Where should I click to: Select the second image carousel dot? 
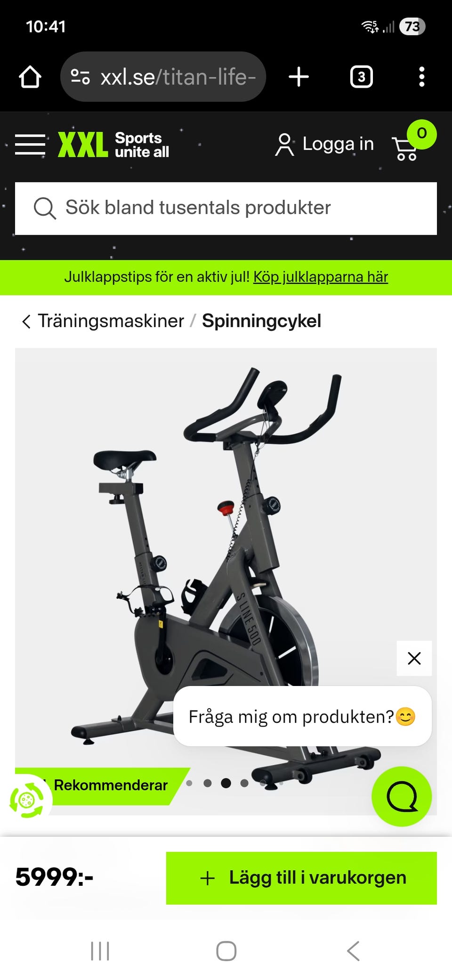[208, 783]
